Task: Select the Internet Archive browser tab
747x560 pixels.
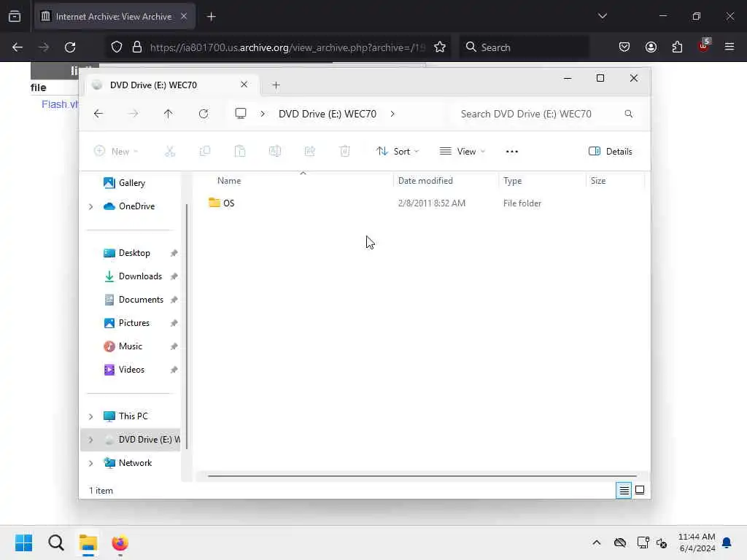Action: [x=113, y=17]
